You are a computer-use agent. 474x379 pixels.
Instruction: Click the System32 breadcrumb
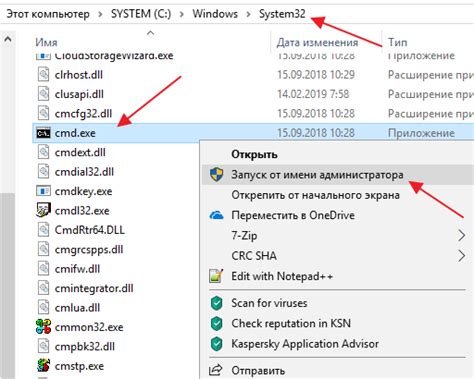click(282, 14)
